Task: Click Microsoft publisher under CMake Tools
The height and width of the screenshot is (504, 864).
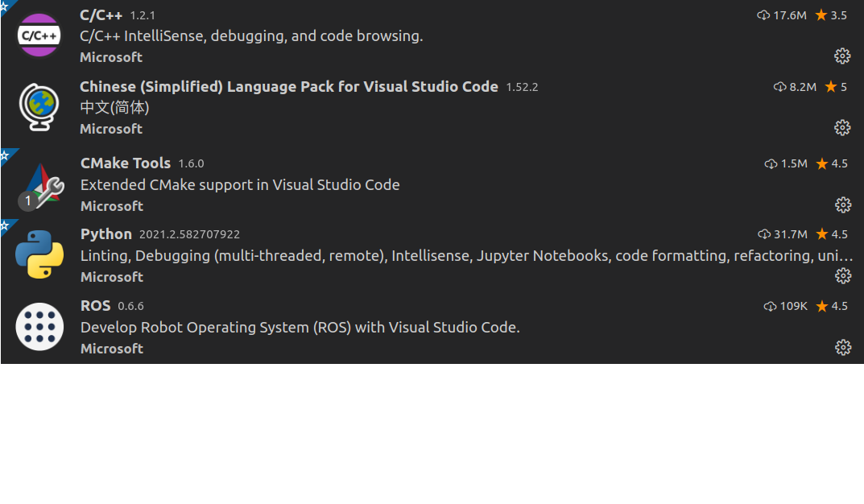Action: pyautogui.click(x=112, y=206)
